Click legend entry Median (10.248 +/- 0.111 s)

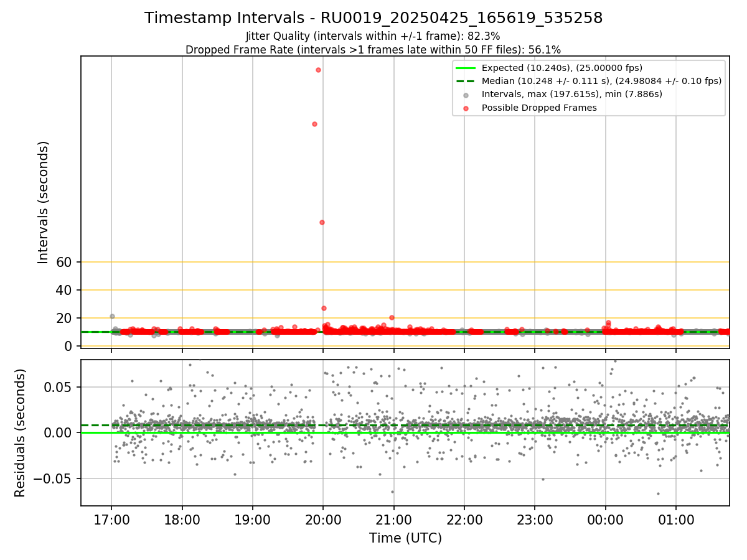[x=601, y=81]
